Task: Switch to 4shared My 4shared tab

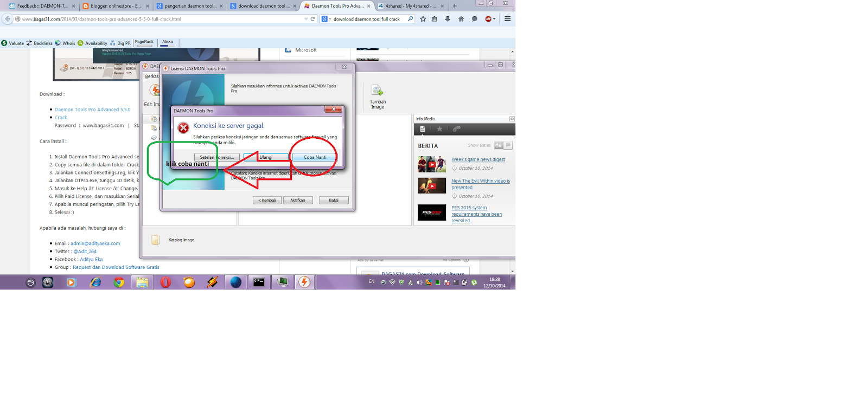Action: click(x=411, y=6)
